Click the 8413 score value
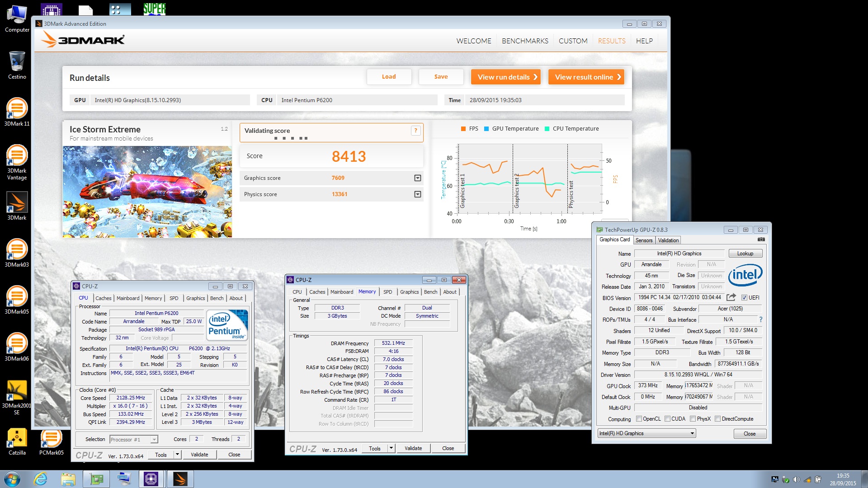The image size is (868, 488). (349, 156)
